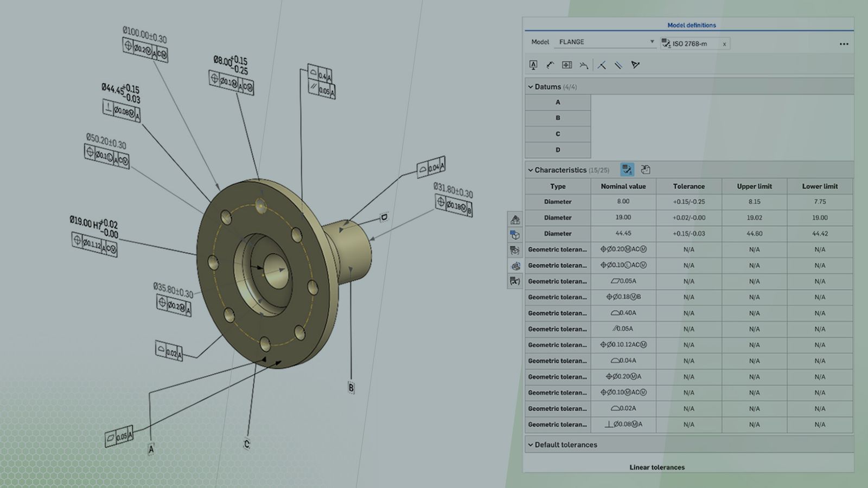
Task: Select the angle measurement tool
Action: coord(603,65)
